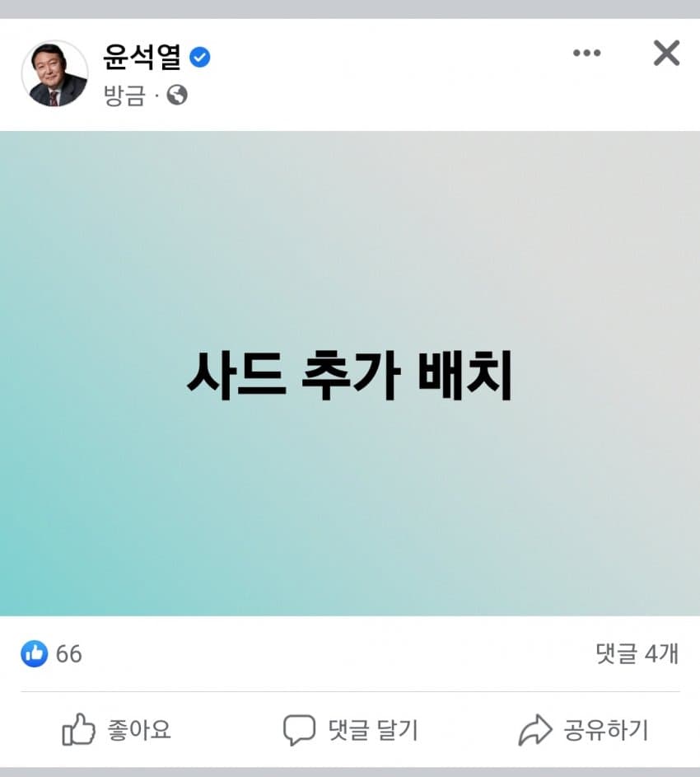Image resolution: width=700 pixels, height=777 pixels.
Task: Select 댓글 달기 to write a comment
Action: coord(351,730)
